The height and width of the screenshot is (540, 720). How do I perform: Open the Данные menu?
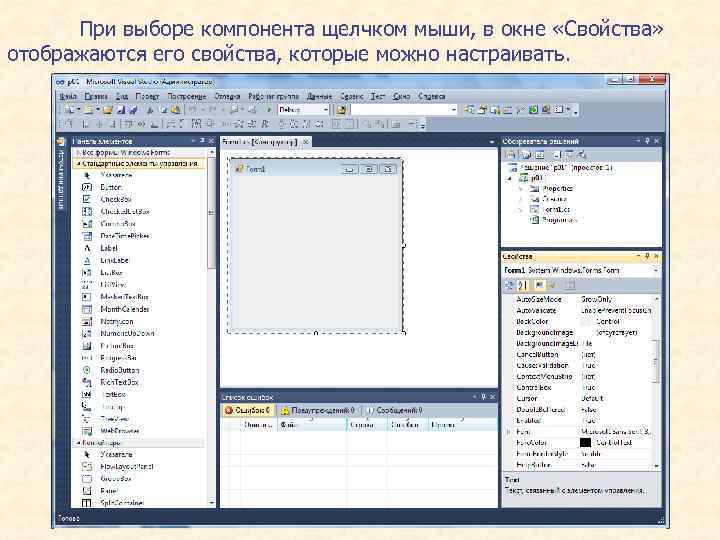tap(319, 96)
